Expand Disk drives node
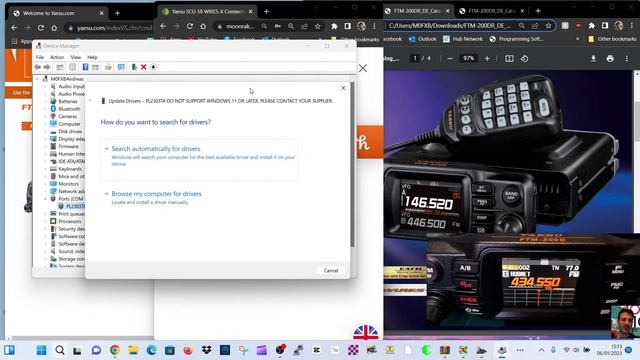Image resolution: width=640 pixels, height=360 pixels. pos(46,131)
